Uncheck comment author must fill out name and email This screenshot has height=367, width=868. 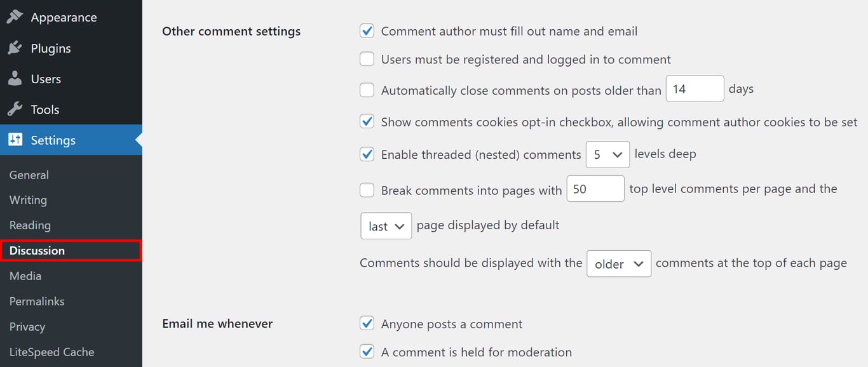tap(367, 30)
